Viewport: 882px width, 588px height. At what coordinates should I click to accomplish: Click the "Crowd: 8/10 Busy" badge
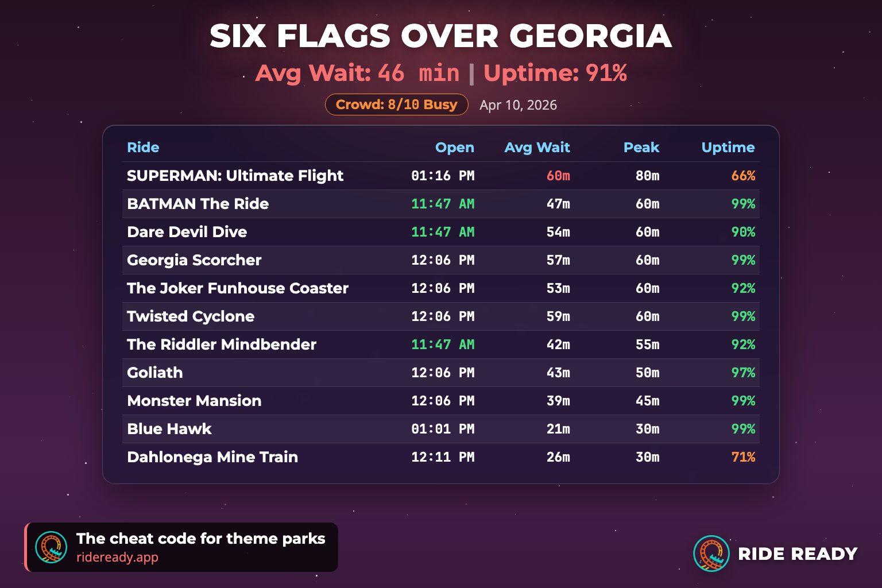397,105
